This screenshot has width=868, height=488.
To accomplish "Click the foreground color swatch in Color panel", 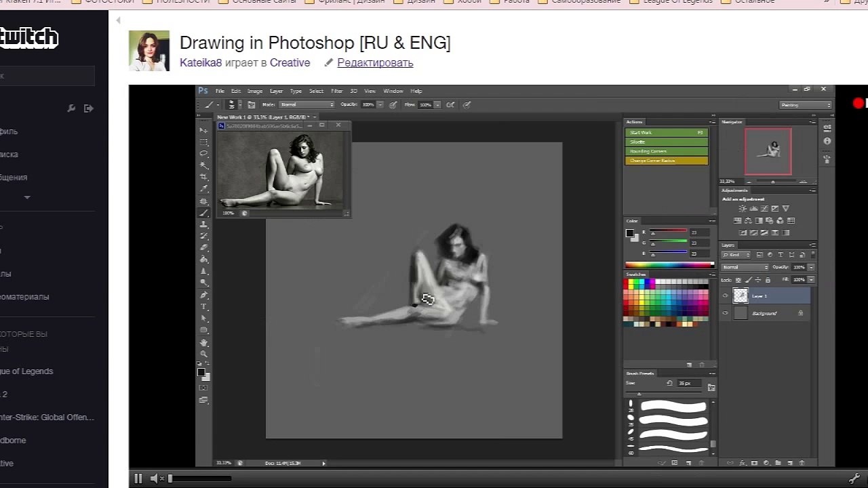I will tap(629, 233).
